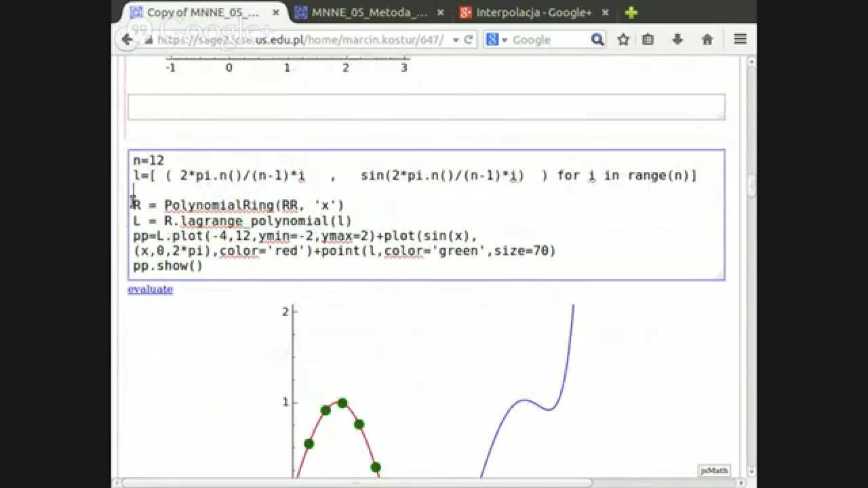Click 'for i in range(n)]' in code

(x=627, y=176)
